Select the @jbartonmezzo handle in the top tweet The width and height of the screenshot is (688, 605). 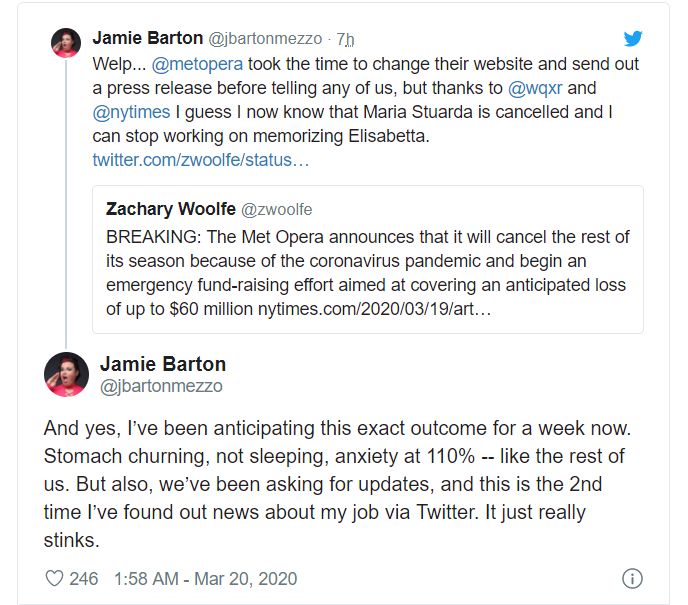tap(265, 39)
